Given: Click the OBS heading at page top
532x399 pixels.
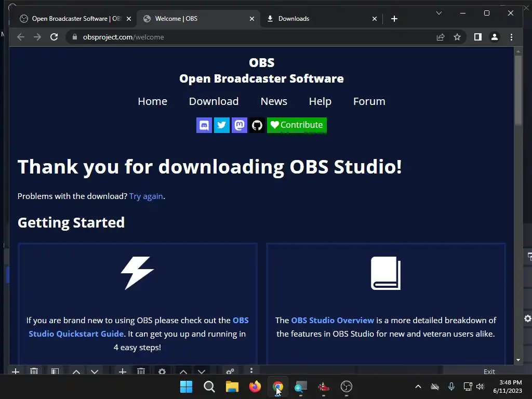Looking at the screenshot, I should pos(262,63).
